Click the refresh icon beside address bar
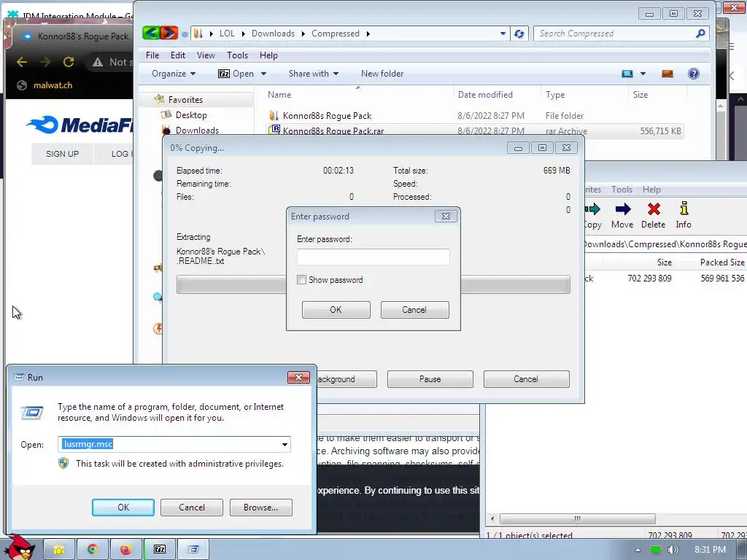This screenshot has height=560, width=747. pos(519,34)
